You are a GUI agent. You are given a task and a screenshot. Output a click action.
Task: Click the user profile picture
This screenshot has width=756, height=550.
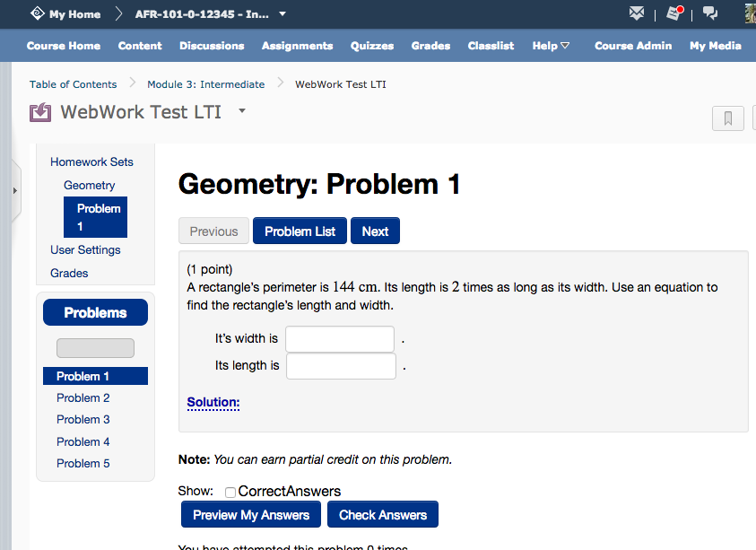click(x=750, y=13)
